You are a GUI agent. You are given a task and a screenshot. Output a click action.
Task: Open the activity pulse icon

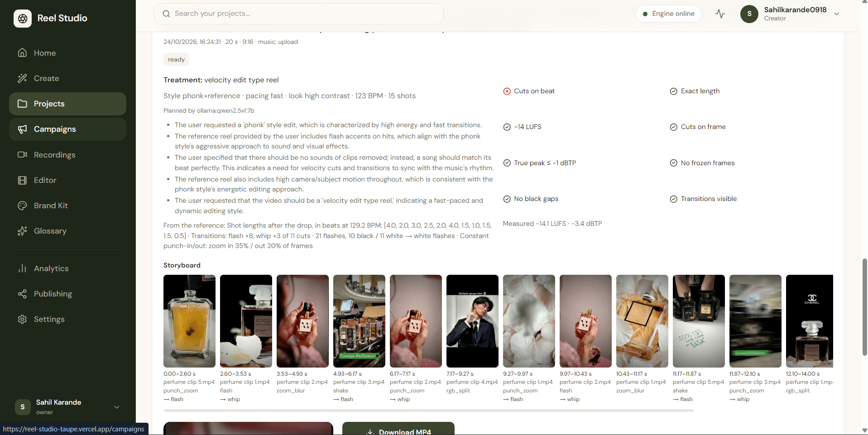[720, 14]
